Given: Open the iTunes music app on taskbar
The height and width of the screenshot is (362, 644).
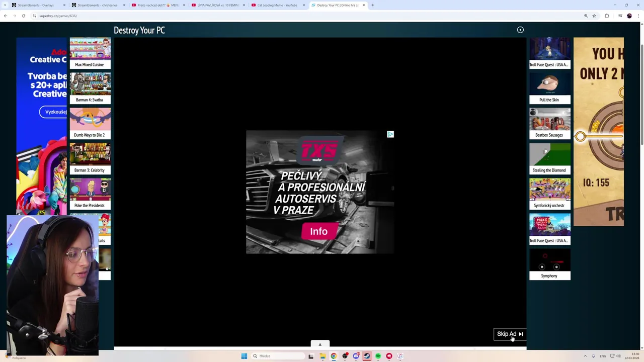Looking at the screenshot, I should (x=400, y=356).
